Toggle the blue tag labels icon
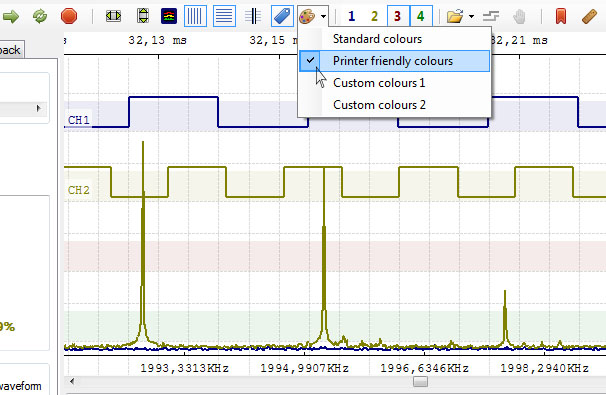Viewport: 606px width, 395px height. 282,16
